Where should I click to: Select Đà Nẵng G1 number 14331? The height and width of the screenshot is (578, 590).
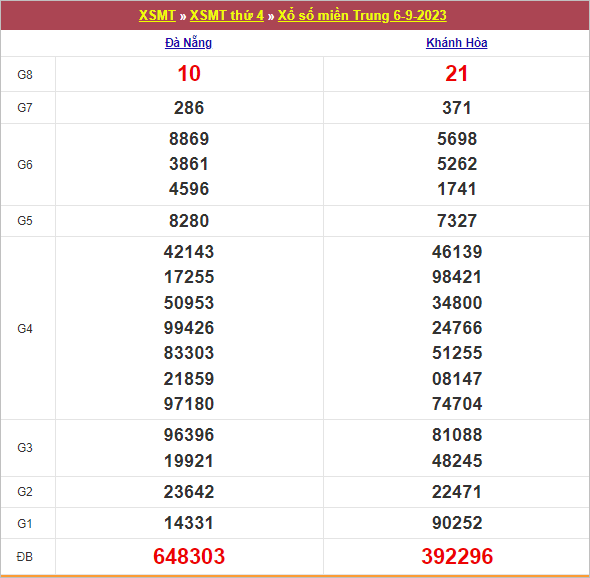pyautogui.click(x=189, y=523)
